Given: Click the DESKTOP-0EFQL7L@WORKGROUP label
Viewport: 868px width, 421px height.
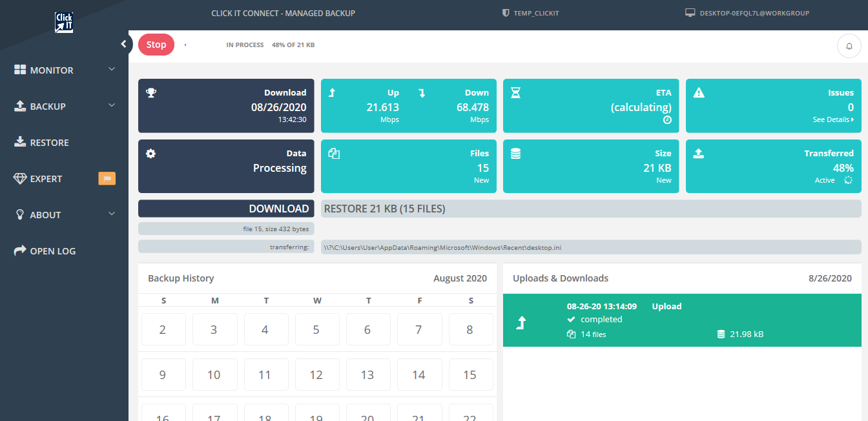Looking at the screenshot, I should [754, 13].
